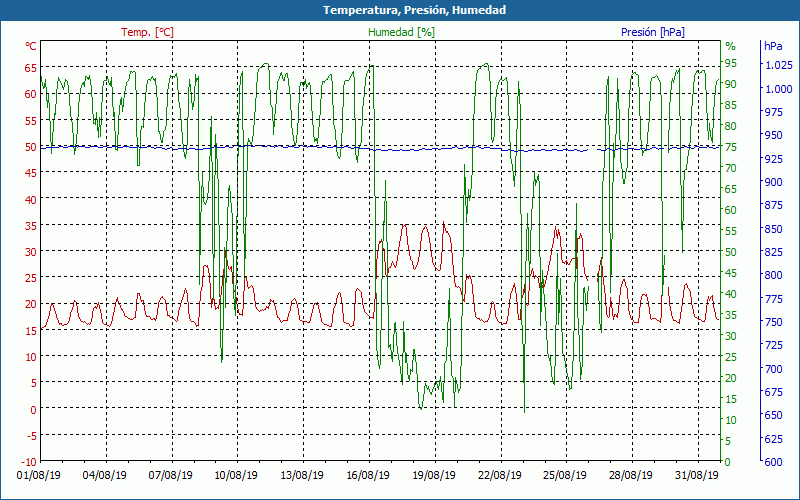The height and width of the screenshot is (500, 800).
Task: Click the 675 value on pressure axis
Action: [x=773, y=392]
